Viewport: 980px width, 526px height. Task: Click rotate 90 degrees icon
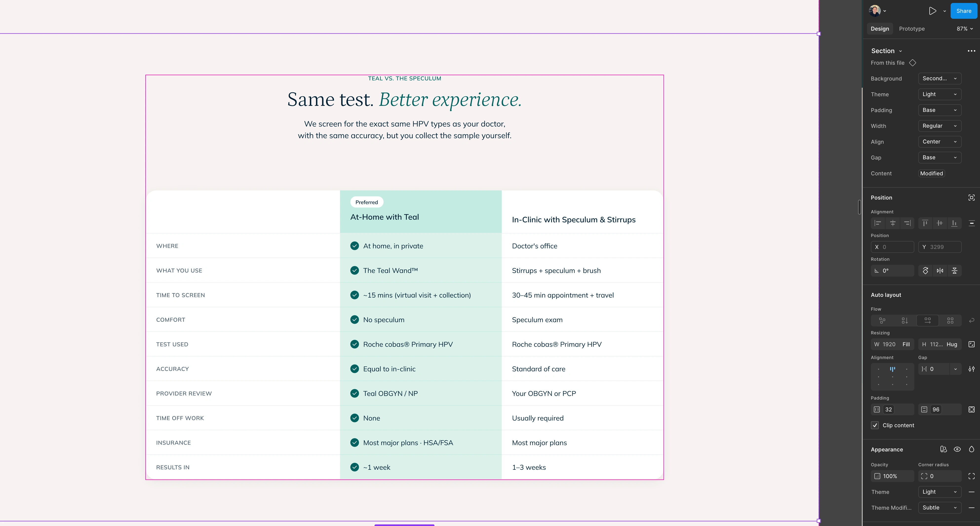[x=925, y=271]
